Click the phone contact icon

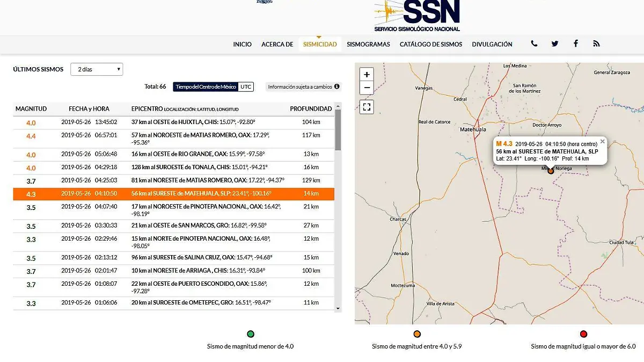coord(533,44)
